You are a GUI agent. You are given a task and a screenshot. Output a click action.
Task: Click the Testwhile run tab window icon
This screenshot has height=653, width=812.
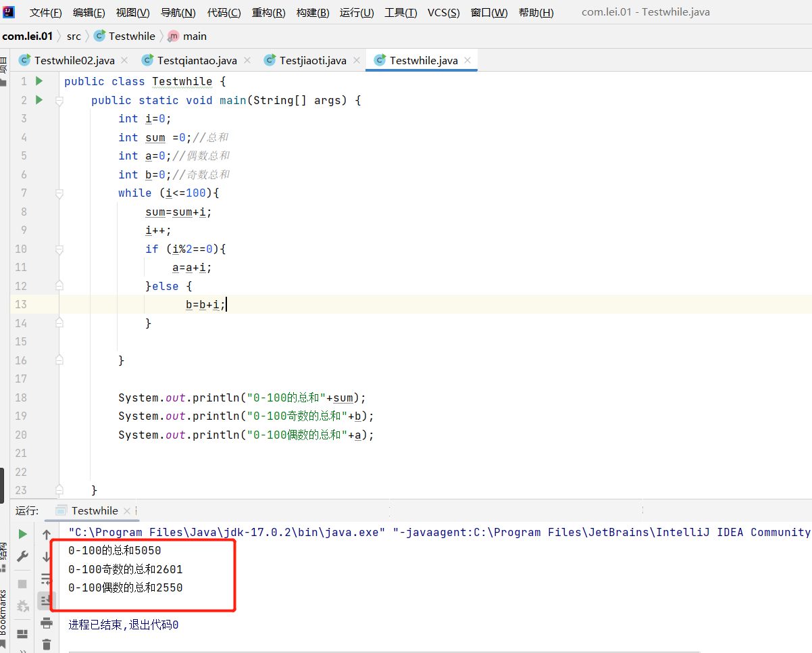pos(61,510)
